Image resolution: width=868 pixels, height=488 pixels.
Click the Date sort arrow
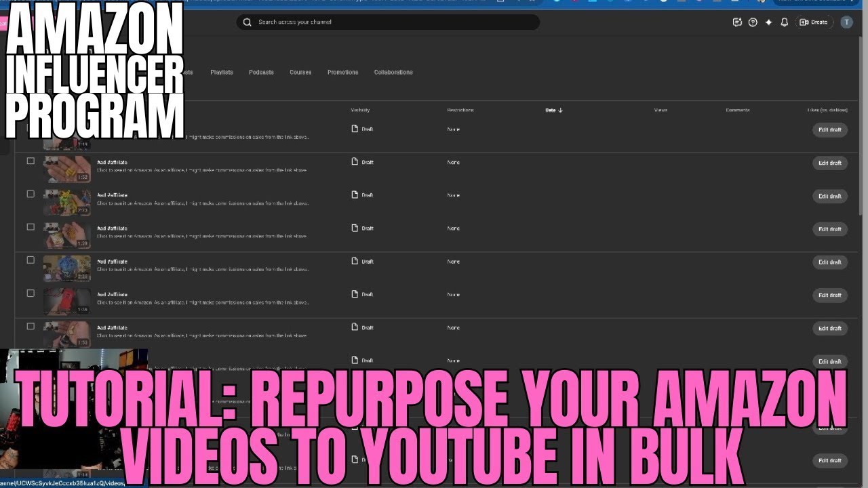pyautogui.click(x=561, y=110)
